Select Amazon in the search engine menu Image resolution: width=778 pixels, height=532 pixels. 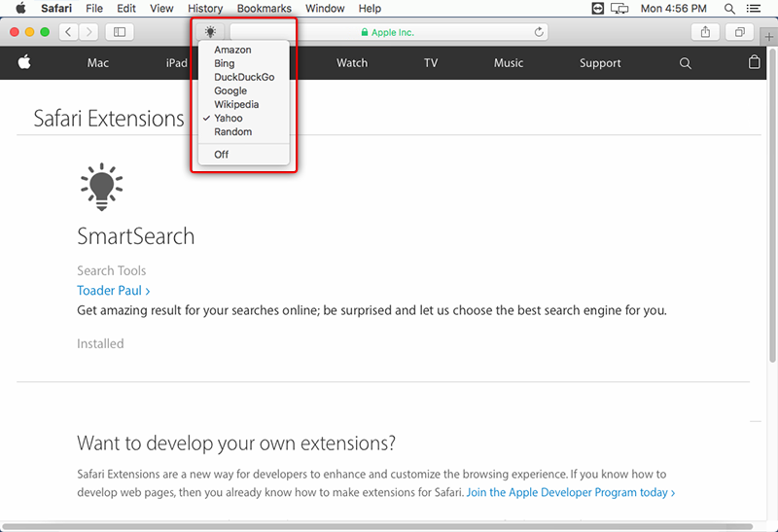tap(244, 50)
